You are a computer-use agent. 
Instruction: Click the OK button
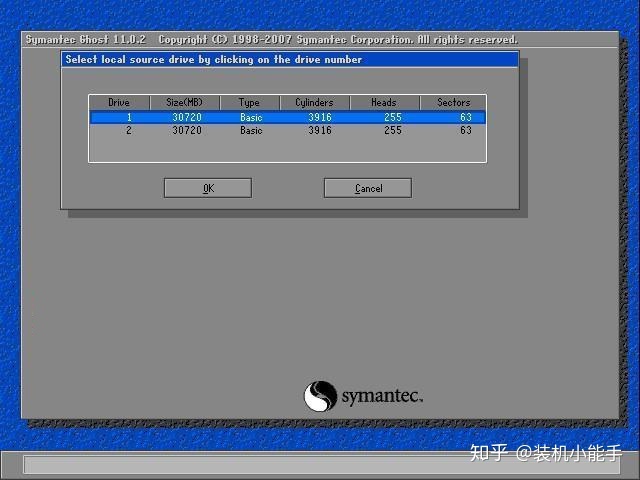point(208,188)
